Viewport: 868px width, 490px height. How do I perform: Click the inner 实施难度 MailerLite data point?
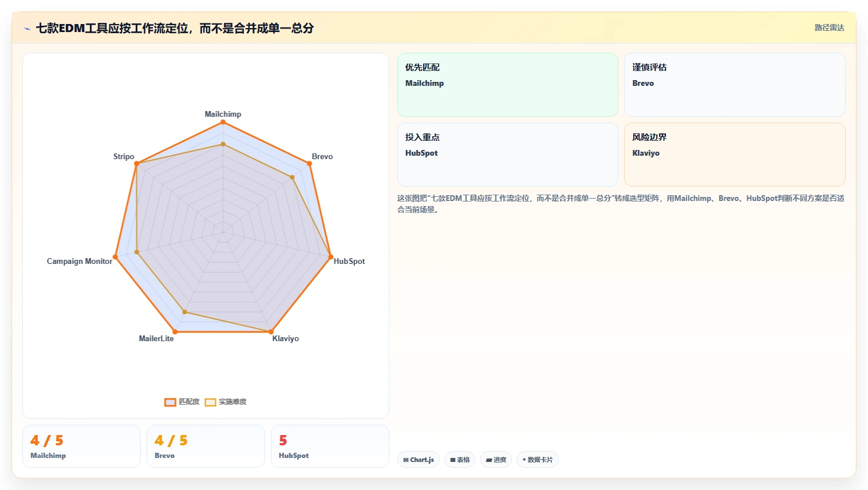(x=184, y=312)
